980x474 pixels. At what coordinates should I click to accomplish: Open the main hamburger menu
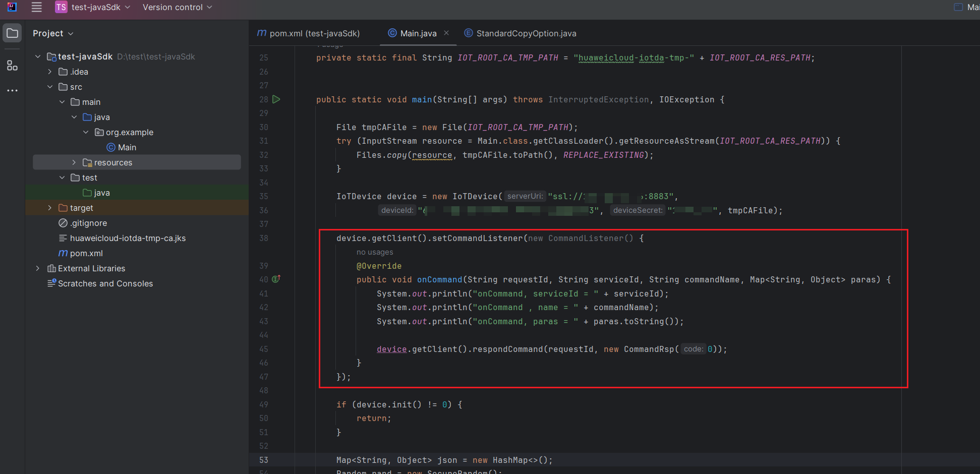click(x=36, y=7)
